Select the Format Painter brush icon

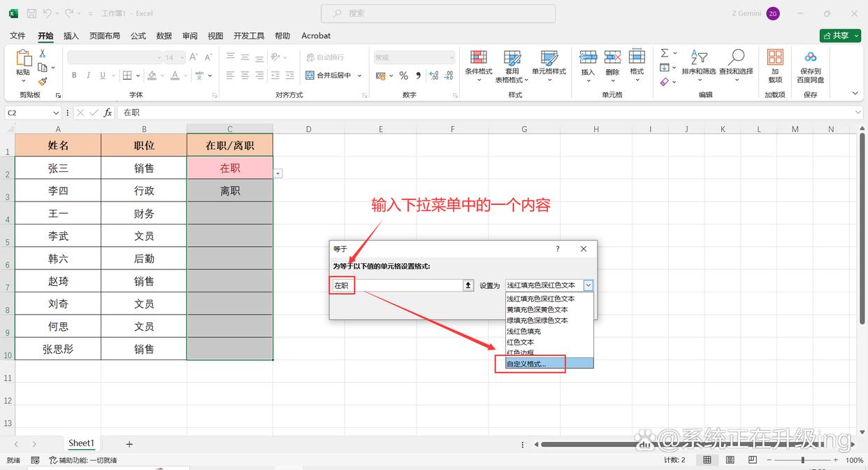[43, 82]
